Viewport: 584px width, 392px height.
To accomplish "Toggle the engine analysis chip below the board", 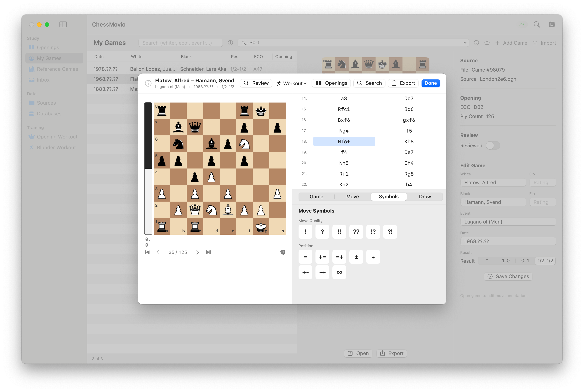I will click(x=282, y=252).
